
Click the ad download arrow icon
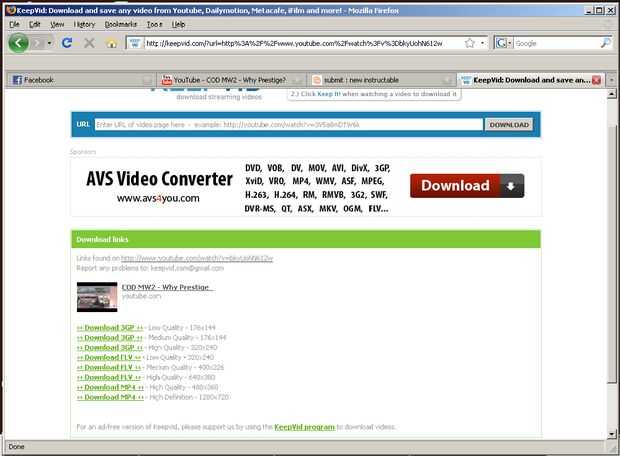tap(511, 185)
